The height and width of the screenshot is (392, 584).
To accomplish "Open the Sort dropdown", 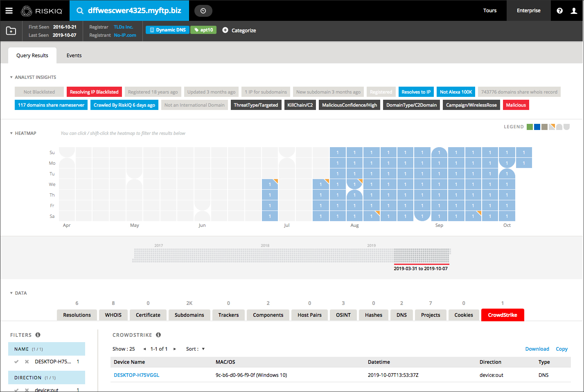I will pos(196,349).
